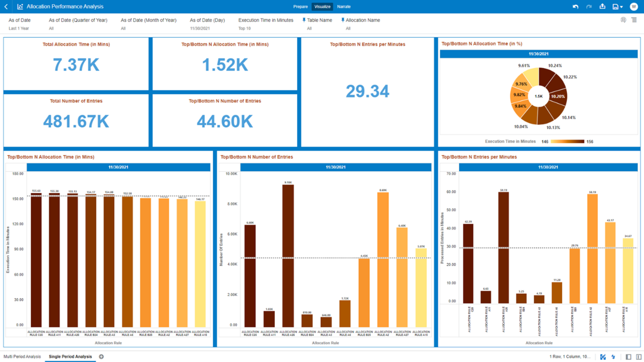The width and height of the screenshot is (644, 362).
Task: Click the pie chart 11/30/2021 header
Action: (x=539, y=54)
